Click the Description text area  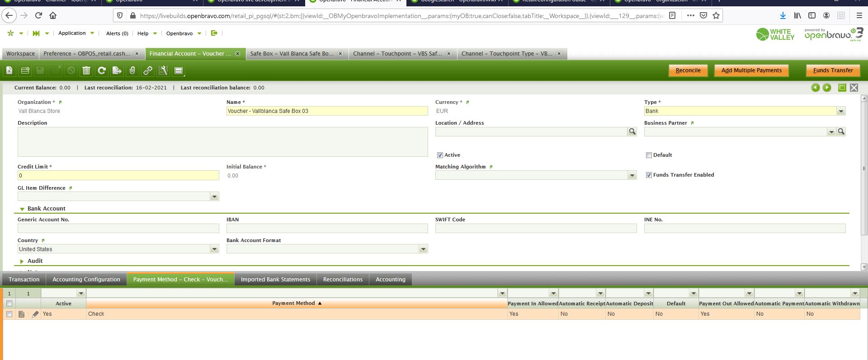(x=222, y=142)
